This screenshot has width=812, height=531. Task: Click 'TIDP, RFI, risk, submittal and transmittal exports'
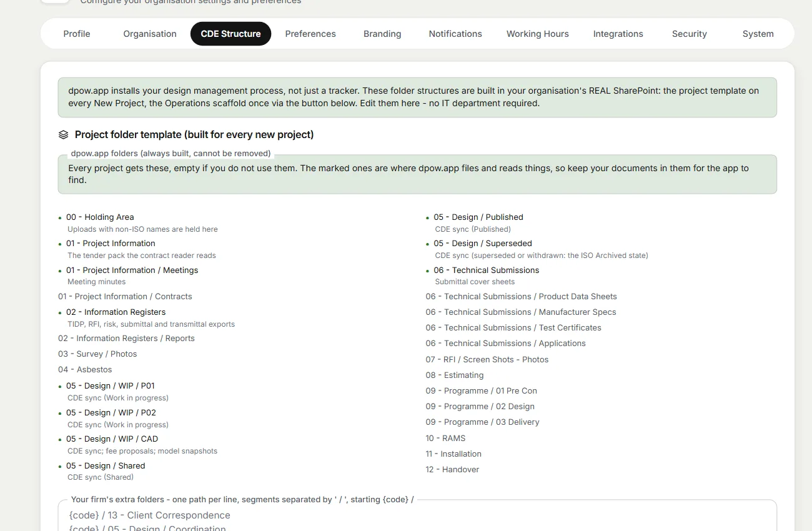pyautogui.click(x=151, y=324)
